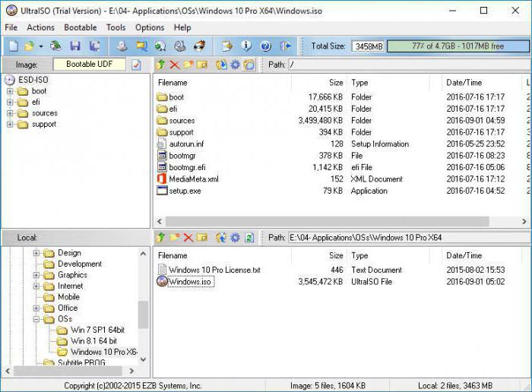Viewport: 532px width, 392px height.
Task: Click the local pane Up folder arrow icon
Action: click(x=161, y=237)
